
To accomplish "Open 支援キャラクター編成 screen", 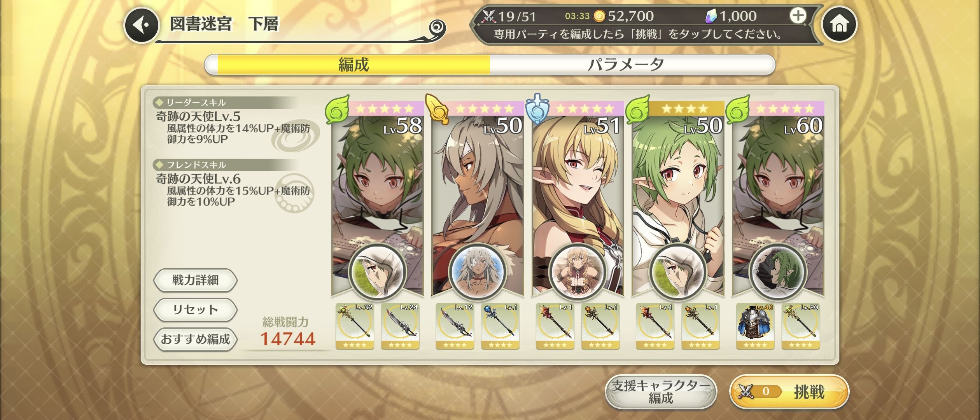I will [x=660, y=392].
